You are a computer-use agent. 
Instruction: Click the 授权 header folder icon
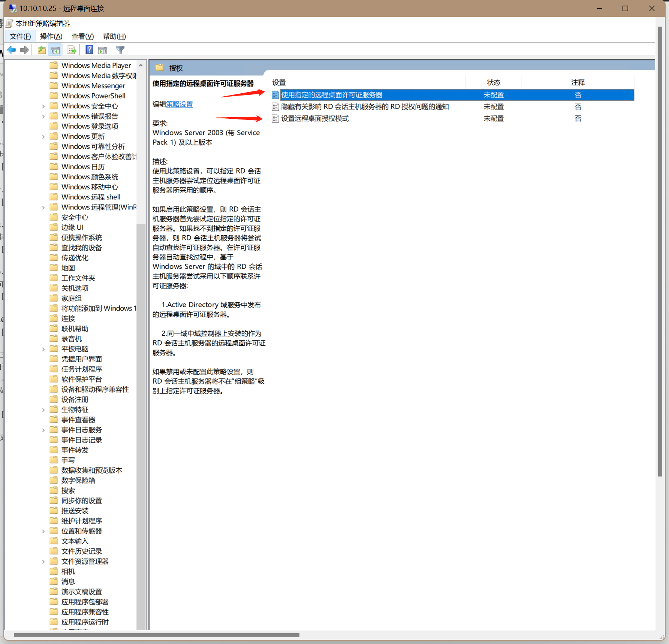[x=160, y=67]
